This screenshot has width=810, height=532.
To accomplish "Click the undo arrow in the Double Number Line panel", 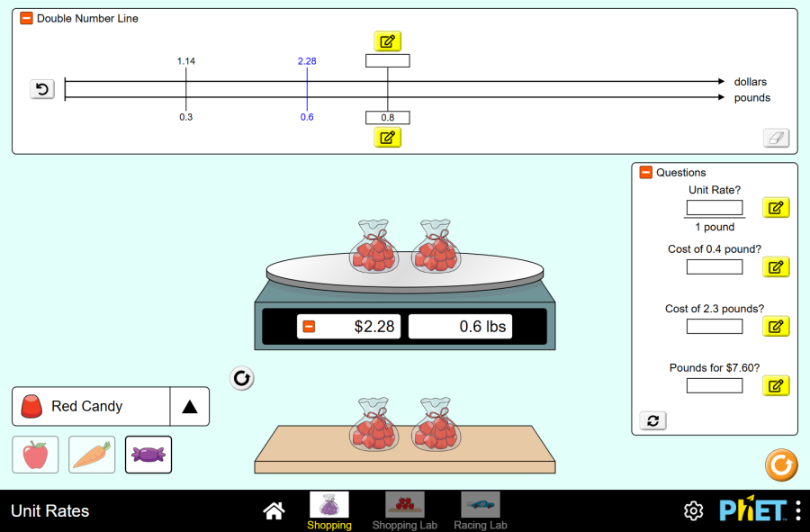I will (41, 89).
